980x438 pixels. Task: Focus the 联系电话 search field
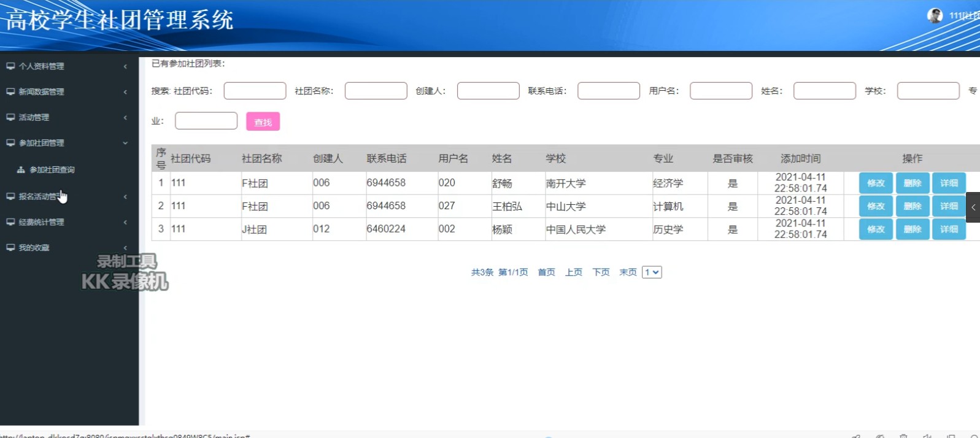608,91
